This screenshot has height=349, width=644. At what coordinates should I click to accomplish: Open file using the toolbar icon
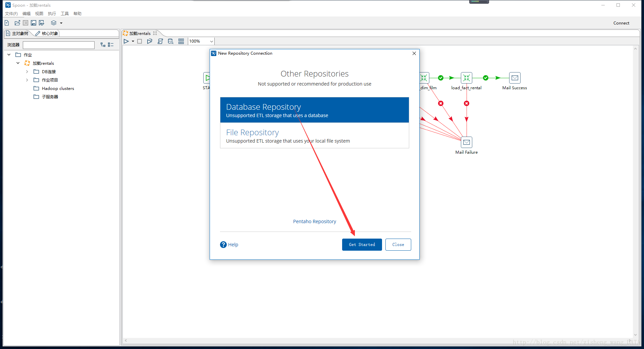(x=17, y=23)
